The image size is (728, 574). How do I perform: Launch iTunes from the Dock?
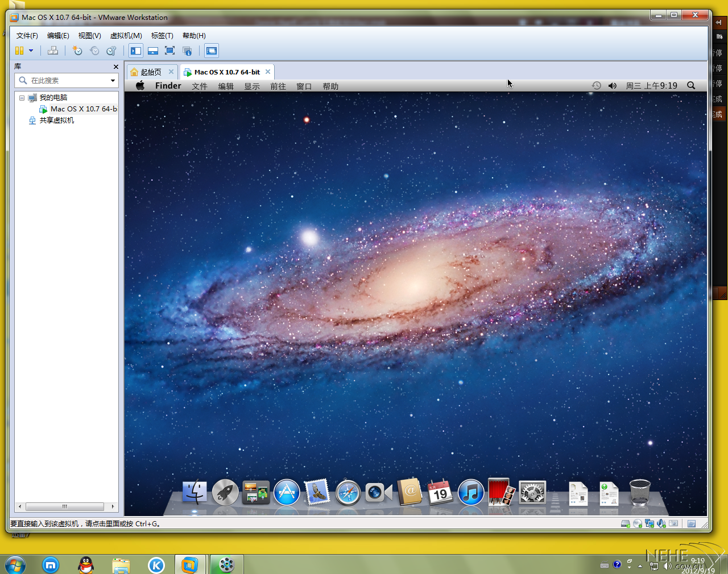click(471, 492)
